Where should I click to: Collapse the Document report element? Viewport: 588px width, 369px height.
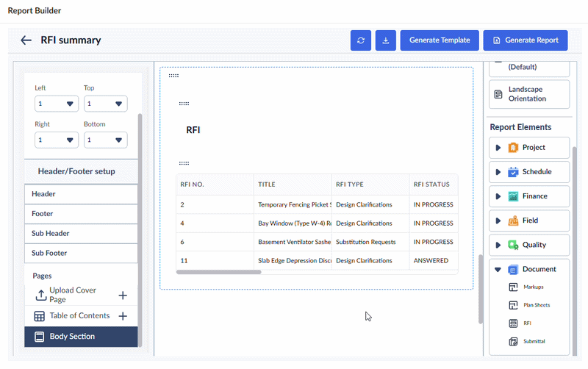coord(498,270)
